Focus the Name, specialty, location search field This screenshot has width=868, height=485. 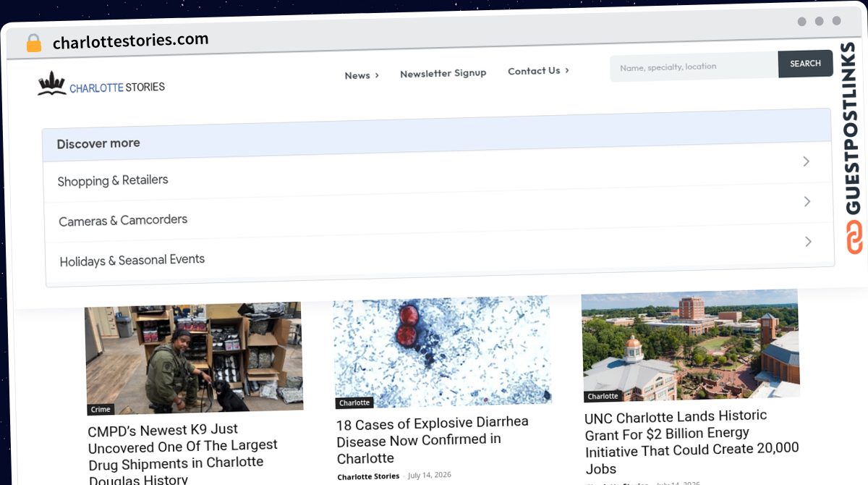(x=694, y=67)
